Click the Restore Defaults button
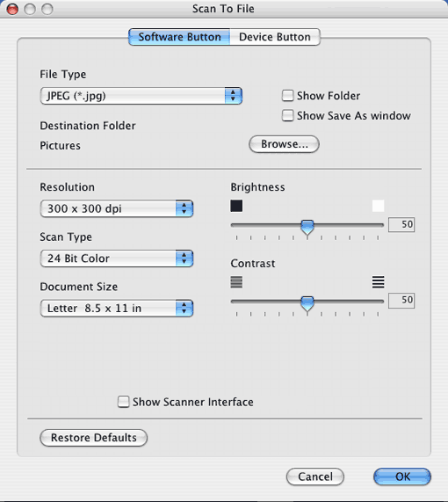 point(93,438)
